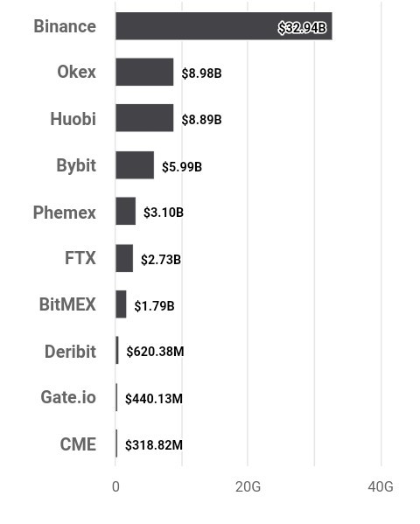Select the Bybit bar
420x524 pixels.
click(135, 165)
